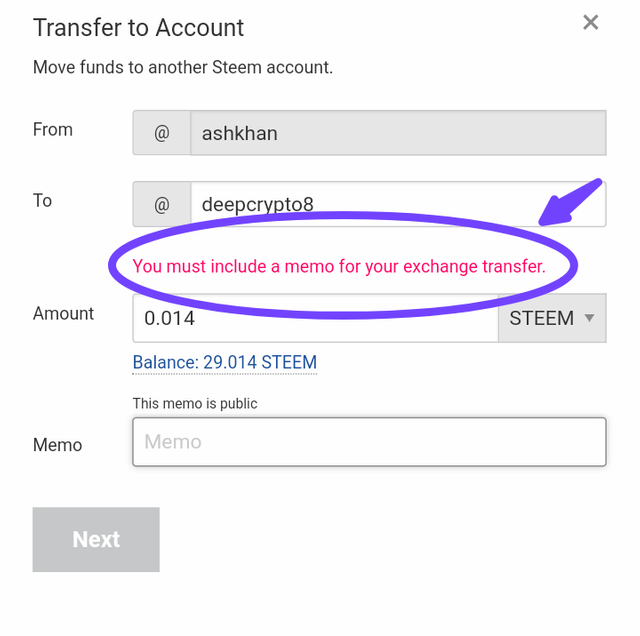The width and height of the screenshot is (640, 636).
Task: Click the Amount field showing 0.014
Action: [314, 319]
